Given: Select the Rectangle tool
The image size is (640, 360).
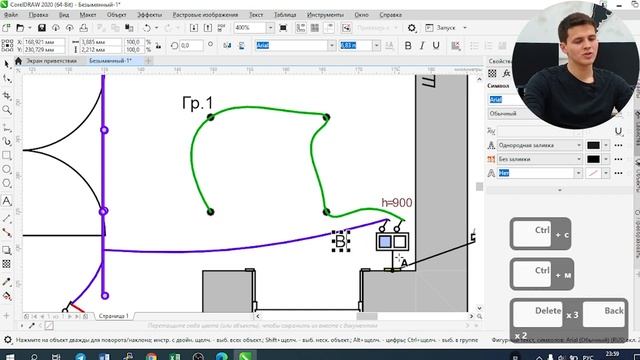Looking at the screenshot, I should point(7,156).
